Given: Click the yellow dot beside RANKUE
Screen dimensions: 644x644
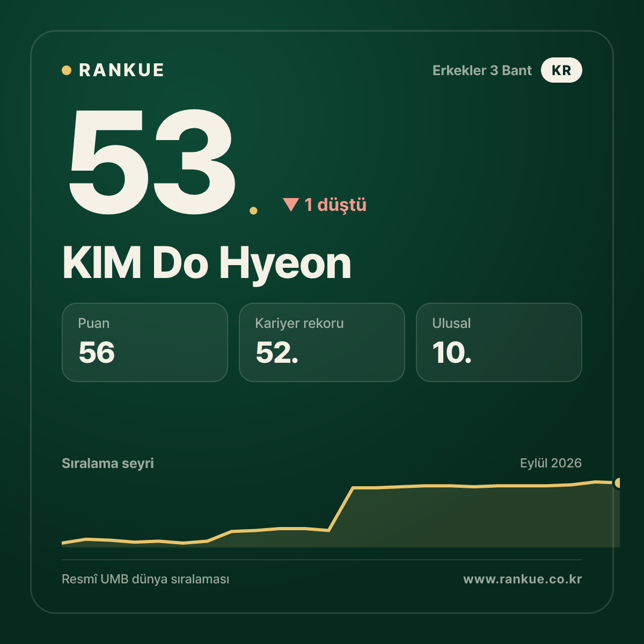Looking at the screenshot, I should pos(67,70).
